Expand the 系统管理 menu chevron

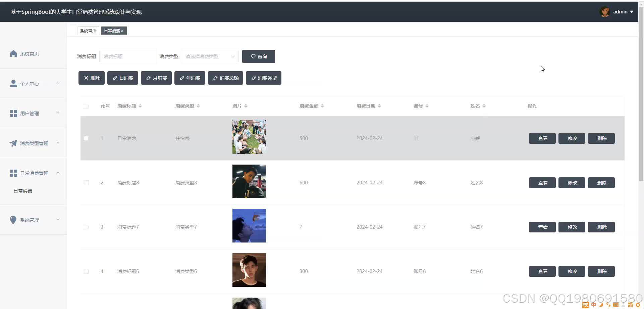(58, 219)
